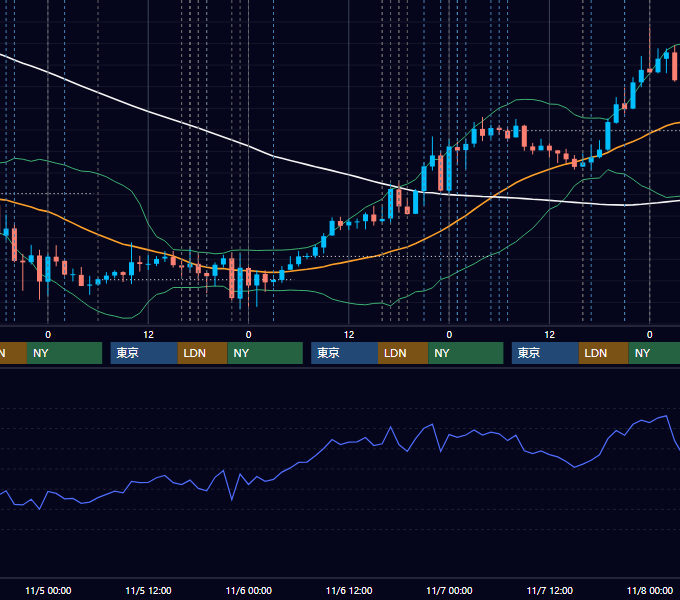
Task: Select the NY session block at 11/7 00:00
Action: 466,353
